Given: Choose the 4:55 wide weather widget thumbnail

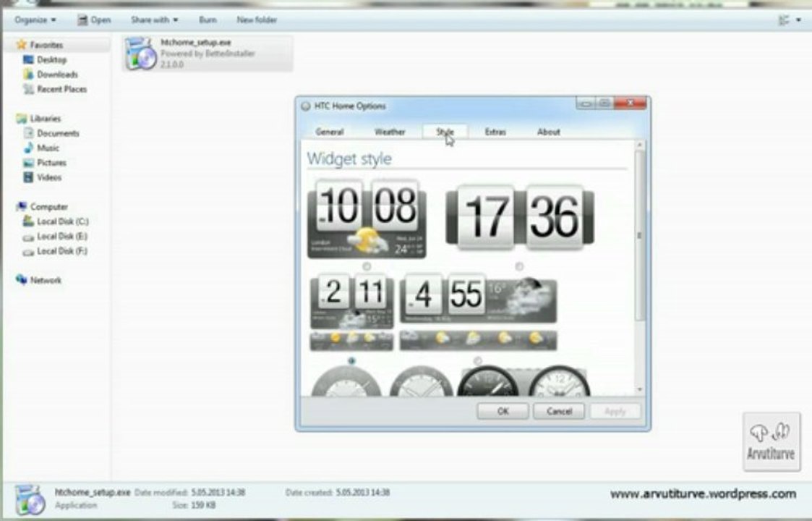Looking at the screenshot, I should click(x=478, y=312).
